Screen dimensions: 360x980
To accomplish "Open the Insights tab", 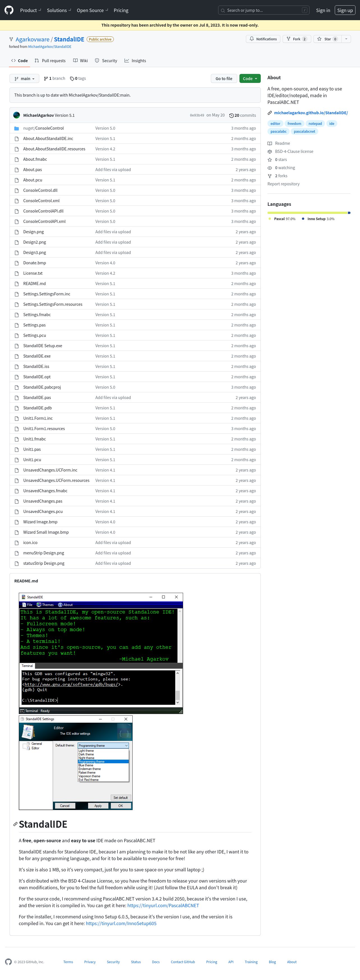I will tap(135, 60).
